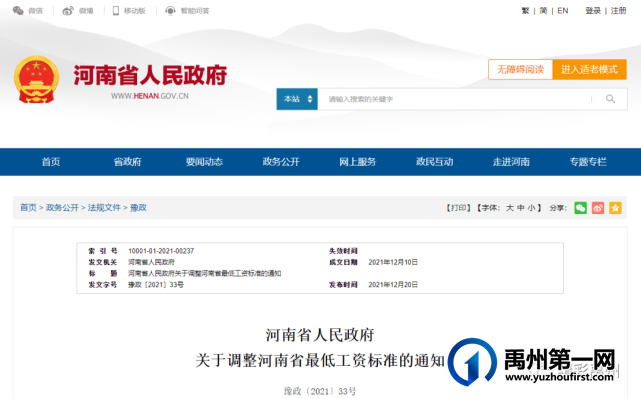Click the 河南省人民政府 site title
641x399 pixels.
pos(150,75)
